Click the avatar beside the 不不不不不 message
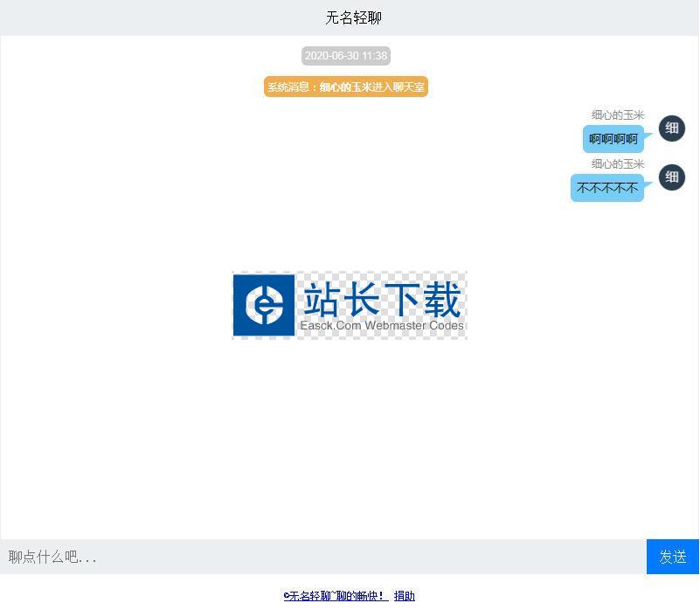The height and width of the screenshot is (610, 700). click(672, 177)
